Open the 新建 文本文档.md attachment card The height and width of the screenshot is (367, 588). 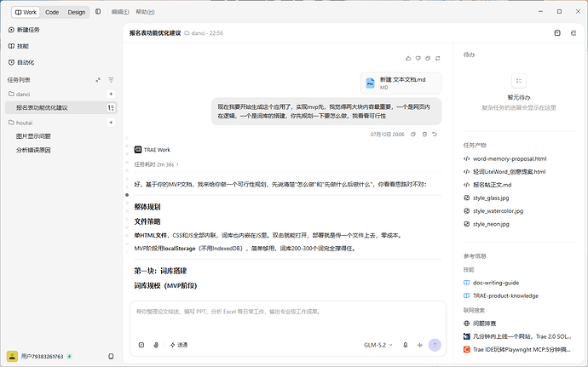(401, 83)
